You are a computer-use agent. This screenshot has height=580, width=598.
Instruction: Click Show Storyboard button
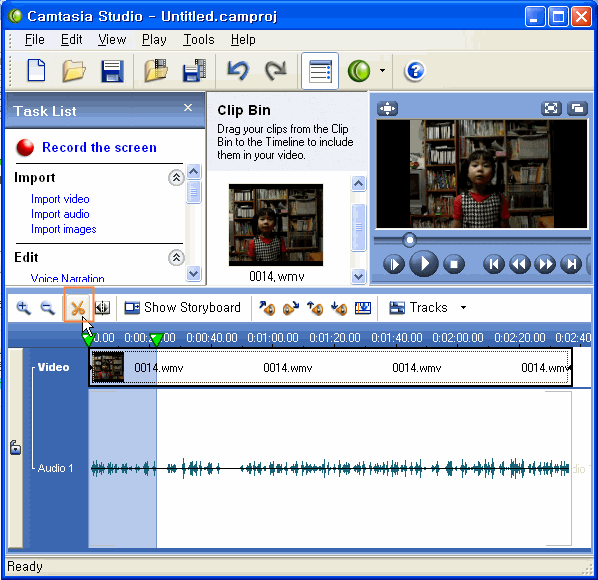tap(183, 307)
